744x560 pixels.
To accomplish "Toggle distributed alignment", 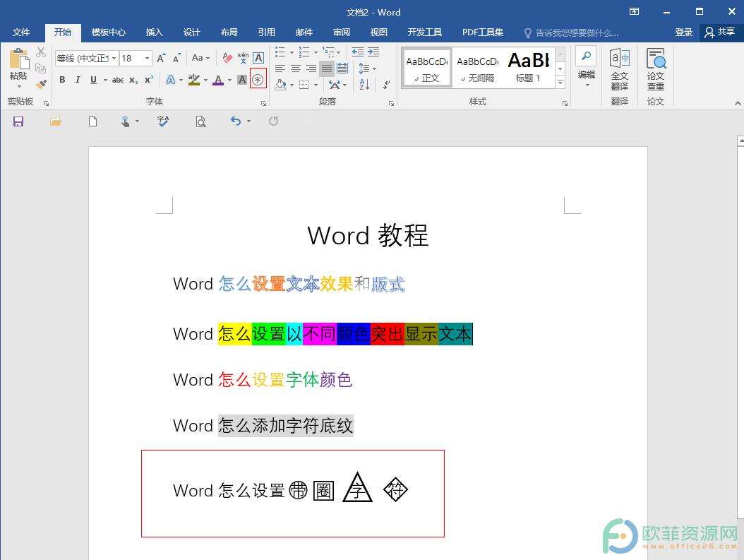I will tap(342, 68).
